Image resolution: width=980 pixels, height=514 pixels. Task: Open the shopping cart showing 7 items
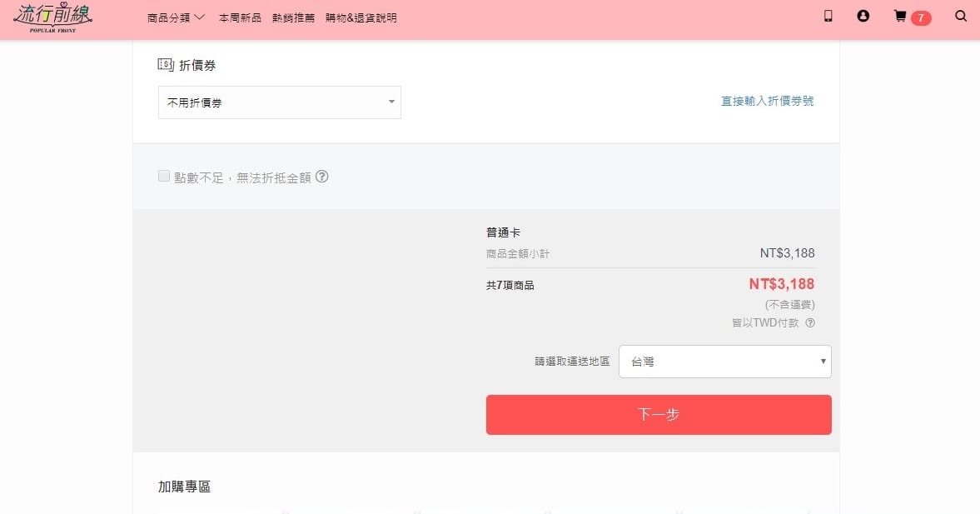902,16
